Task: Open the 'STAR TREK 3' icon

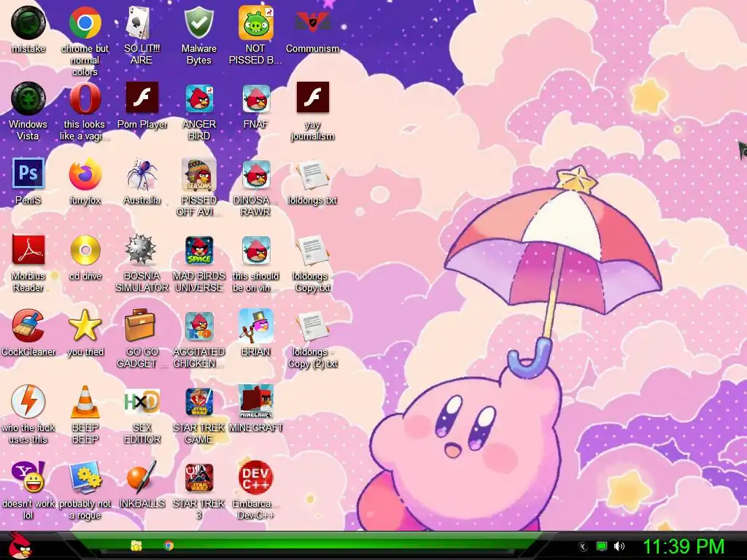Action: click(x=198, y=478)
